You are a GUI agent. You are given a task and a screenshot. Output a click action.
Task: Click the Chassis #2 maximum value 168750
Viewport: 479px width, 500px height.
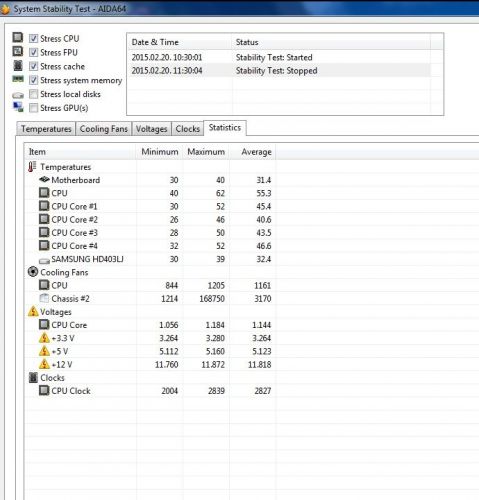point(212,299)
